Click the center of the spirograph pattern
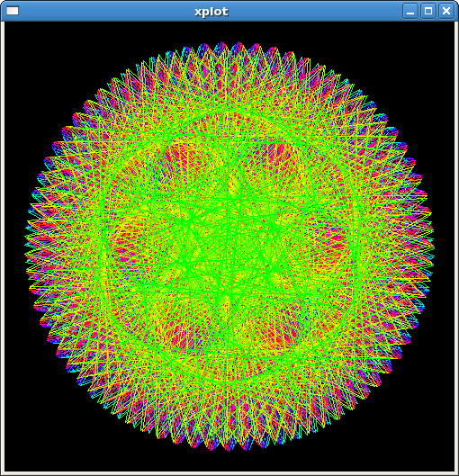 (229, 247)
